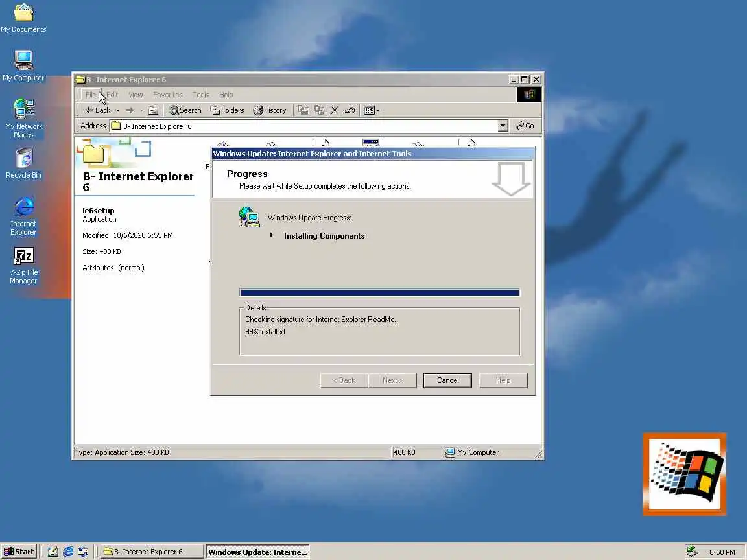Open the My Documents desktop icon

pos(23,17)
